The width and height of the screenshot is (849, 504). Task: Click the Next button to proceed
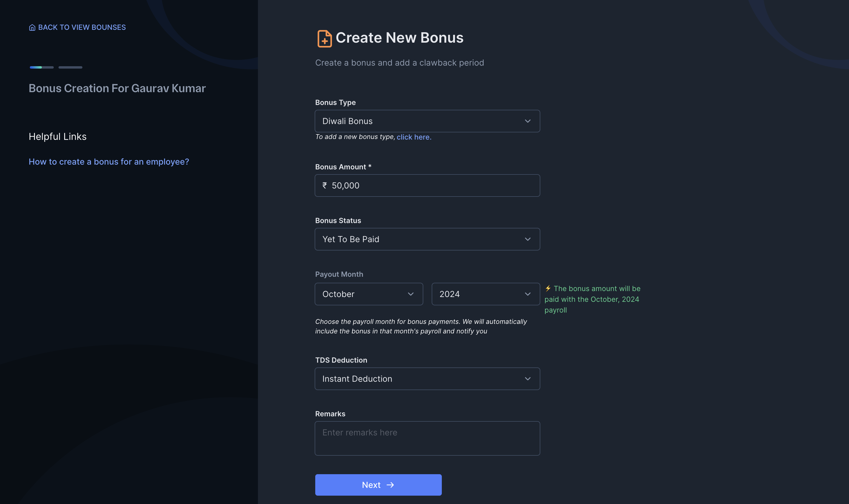pos(378,485)
